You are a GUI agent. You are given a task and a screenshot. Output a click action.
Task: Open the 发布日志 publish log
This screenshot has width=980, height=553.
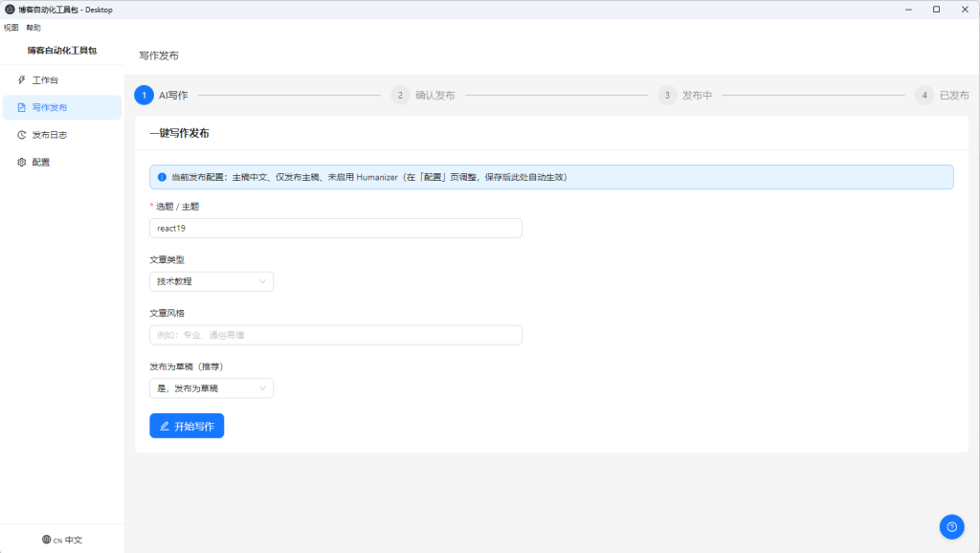click(62, 135)
